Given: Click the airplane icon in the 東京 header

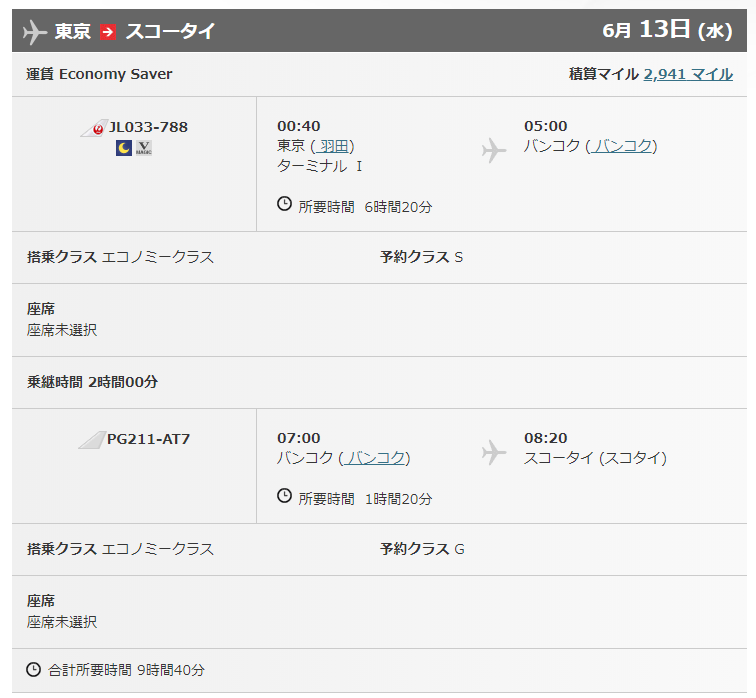Looking at the screenshot, I should coord(35,32).
